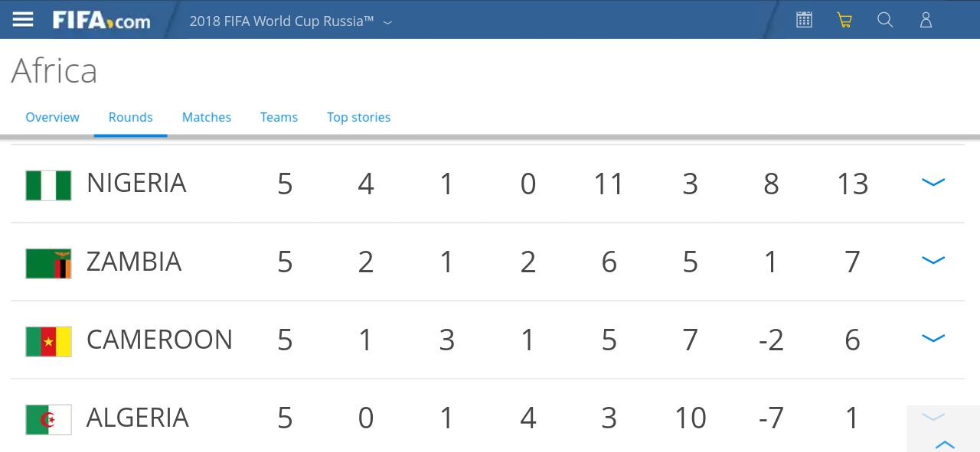
Task: Click the FIFA.com logo
Action: click(101, 21)
